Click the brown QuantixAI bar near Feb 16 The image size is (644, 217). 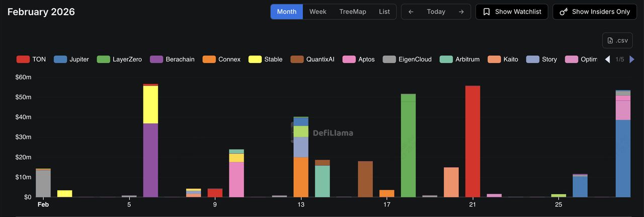click(365, 179)
